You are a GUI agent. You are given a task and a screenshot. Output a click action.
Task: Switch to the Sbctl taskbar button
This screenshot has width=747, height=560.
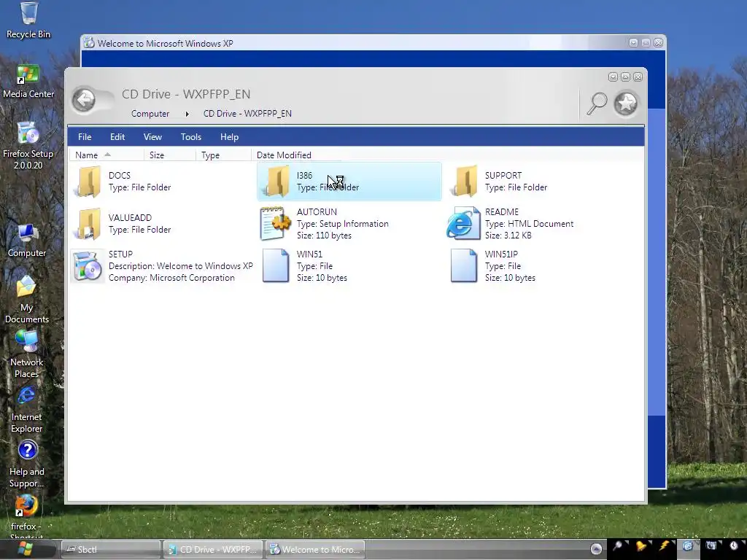click(111, 550)
